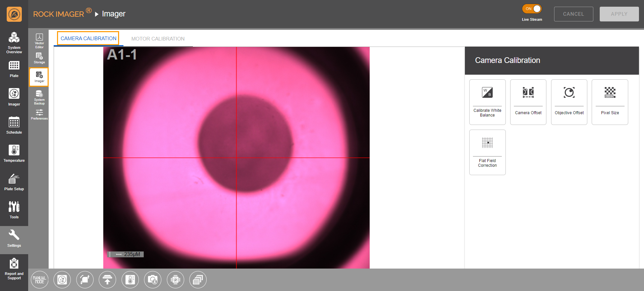
Task: Open the Flat Field Correction tool
Action: (x=487, y=152)
